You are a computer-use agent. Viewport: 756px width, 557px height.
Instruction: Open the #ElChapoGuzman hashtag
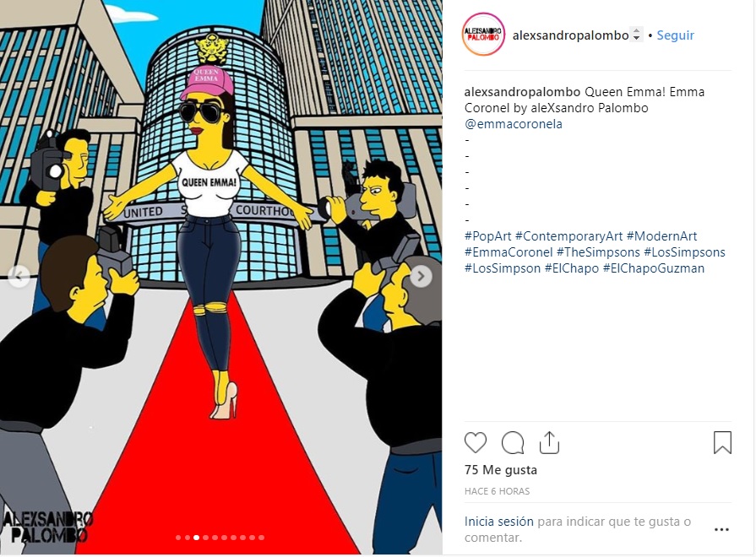[653, 268]
